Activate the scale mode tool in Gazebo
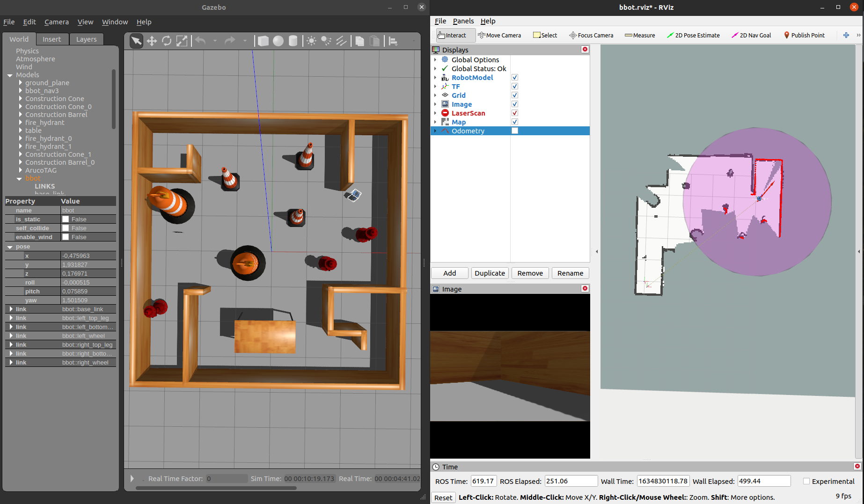The height and width of the screenshot is (504, 864). click(182, 41)
